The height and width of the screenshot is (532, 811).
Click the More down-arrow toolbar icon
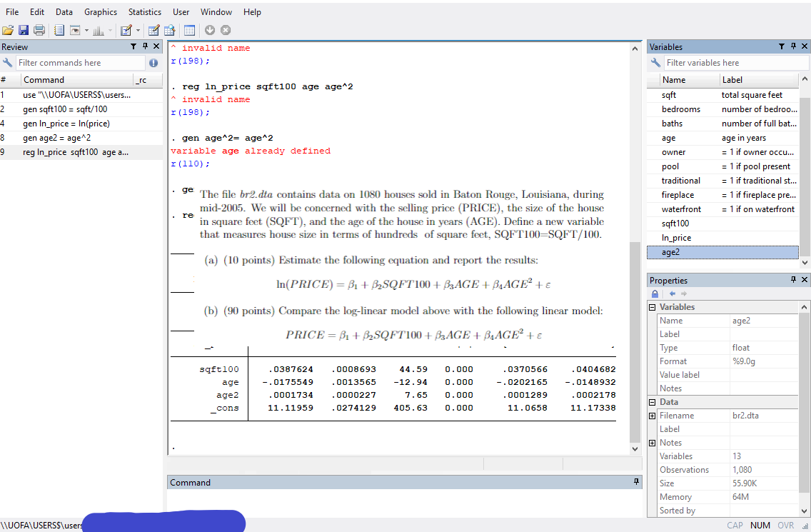pos(210,30)
